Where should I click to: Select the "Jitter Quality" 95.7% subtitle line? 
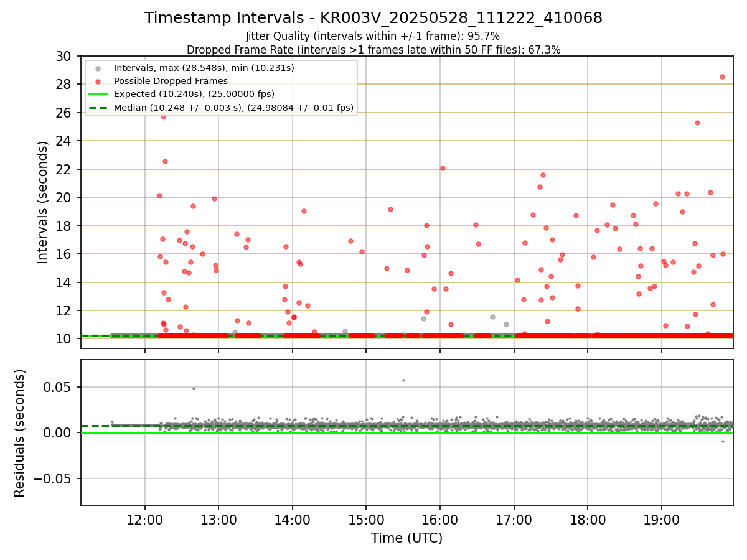point(373,36)
